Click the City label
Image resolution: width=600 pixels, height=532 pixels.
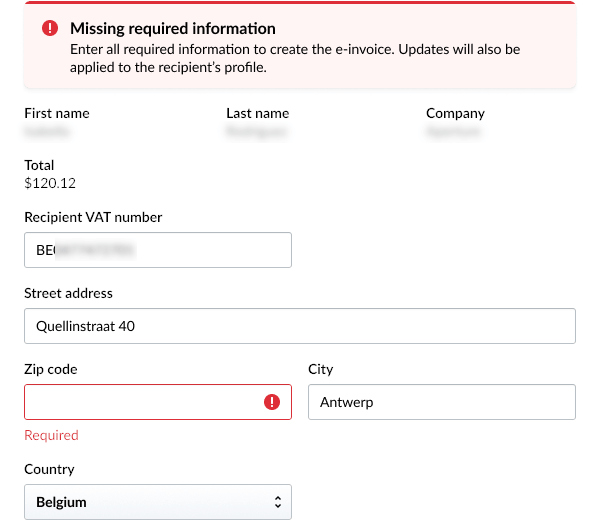coord(320,369)
